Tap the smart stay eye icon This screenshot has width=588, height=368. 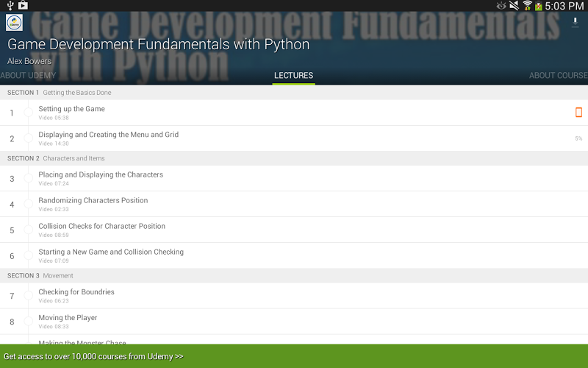(x=501, y=6)
